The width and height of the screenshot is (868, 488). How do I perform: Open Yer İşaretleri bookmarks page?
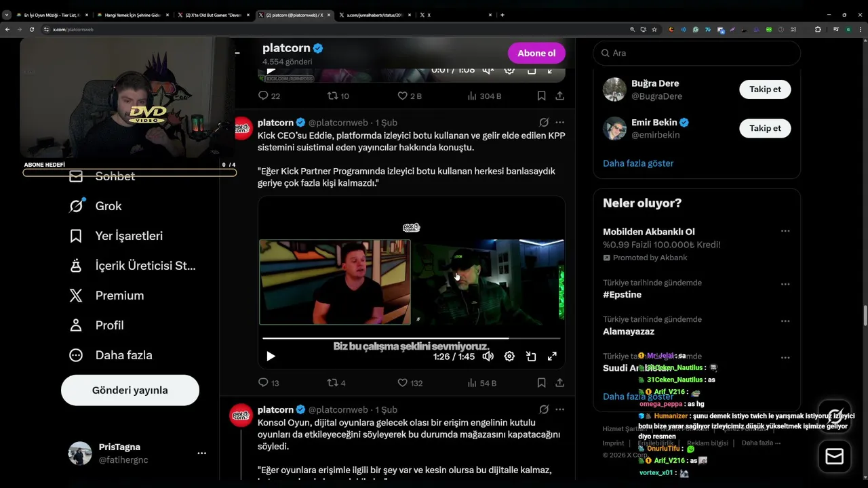(x=116, y=236)
